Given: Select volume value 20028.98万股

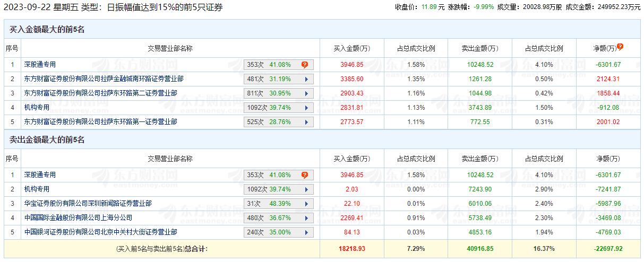Looking at the screenshot, I should [542, 7].
